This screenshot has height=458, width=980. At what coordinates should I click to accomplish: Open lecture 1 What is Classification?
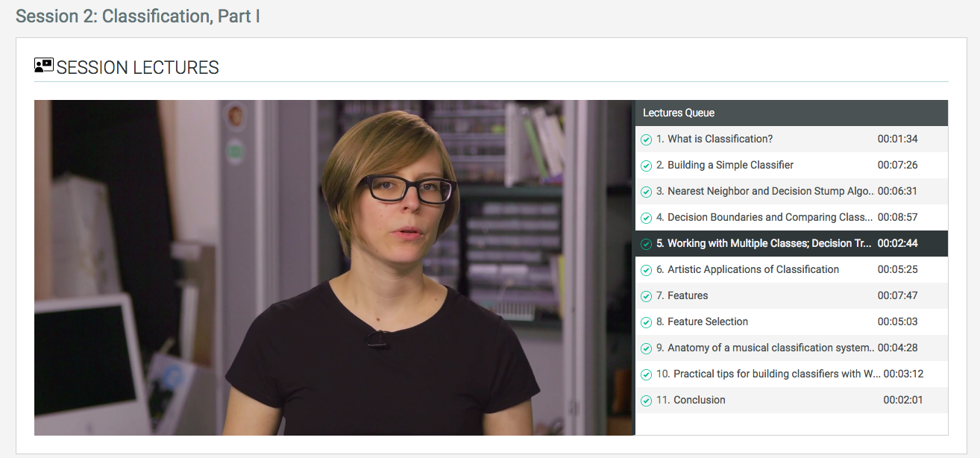click(x=720, y=139)
